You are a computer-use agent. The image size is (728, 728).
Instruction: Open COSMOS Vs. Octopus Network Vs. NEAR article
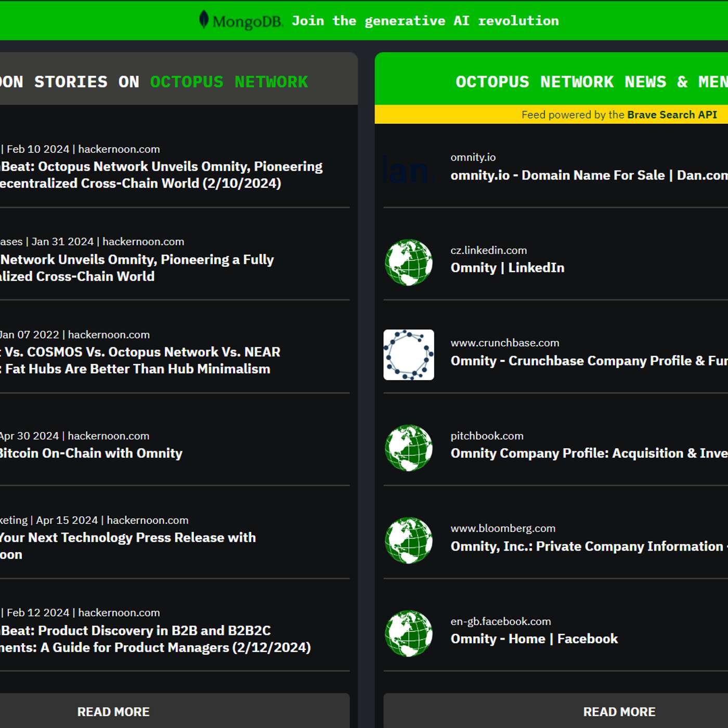[140, 360]
